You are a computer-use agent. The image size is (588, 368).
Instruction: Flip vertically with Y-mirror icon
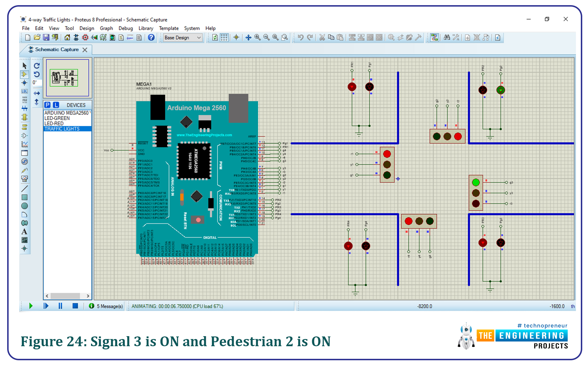click(x=37, y=102)
